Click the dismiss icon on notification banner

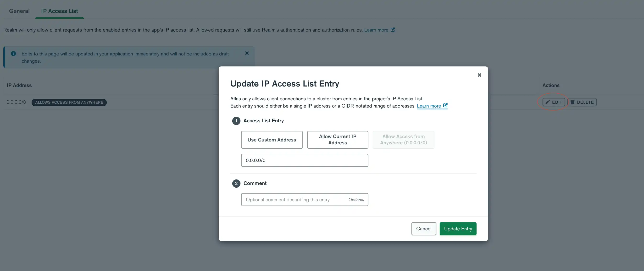point(247,53)
